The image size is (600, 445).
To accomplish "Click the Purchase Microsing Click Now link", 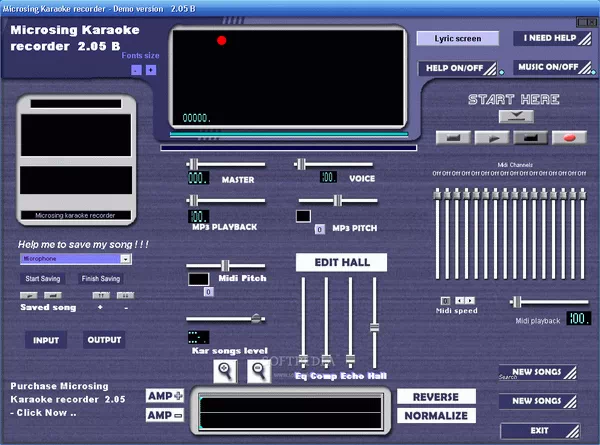I will point(68,399).
